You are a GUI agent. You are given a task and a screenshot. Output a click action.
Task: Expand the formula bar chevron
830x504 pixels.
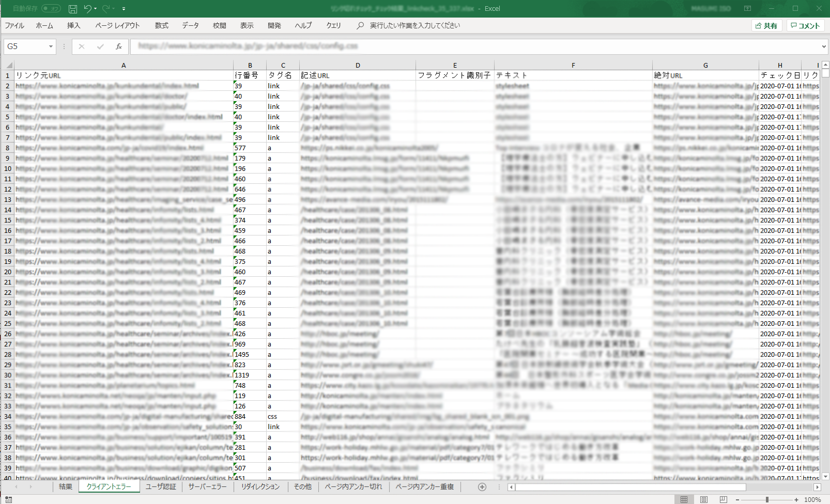coord(824,46)
